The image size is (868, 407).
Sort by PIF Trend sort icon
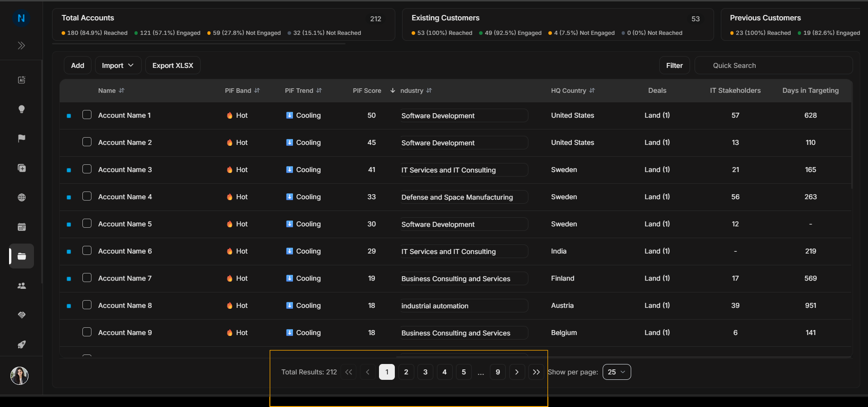point(319,91)
